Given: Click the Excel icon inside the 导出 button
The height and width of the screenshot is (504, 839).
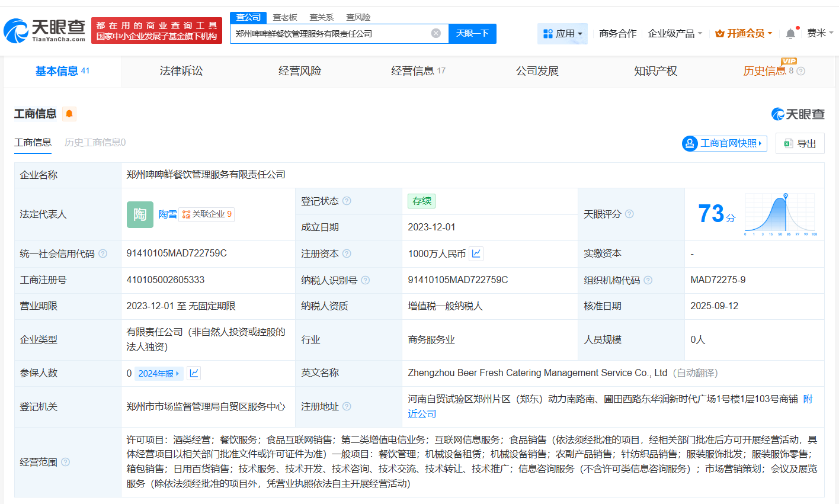Looking at the screenshot, I should click(x=788, y=143).
